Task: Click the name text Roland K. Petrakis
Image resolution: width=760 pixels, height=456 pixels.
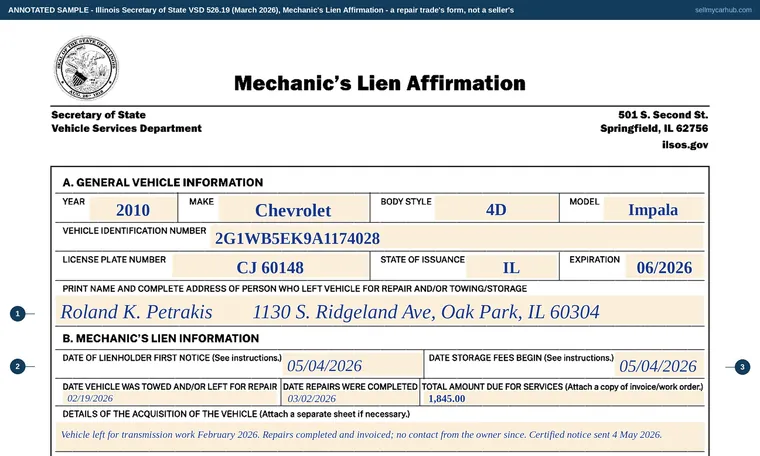Action: pyautogui.click(x=136, y=312)
